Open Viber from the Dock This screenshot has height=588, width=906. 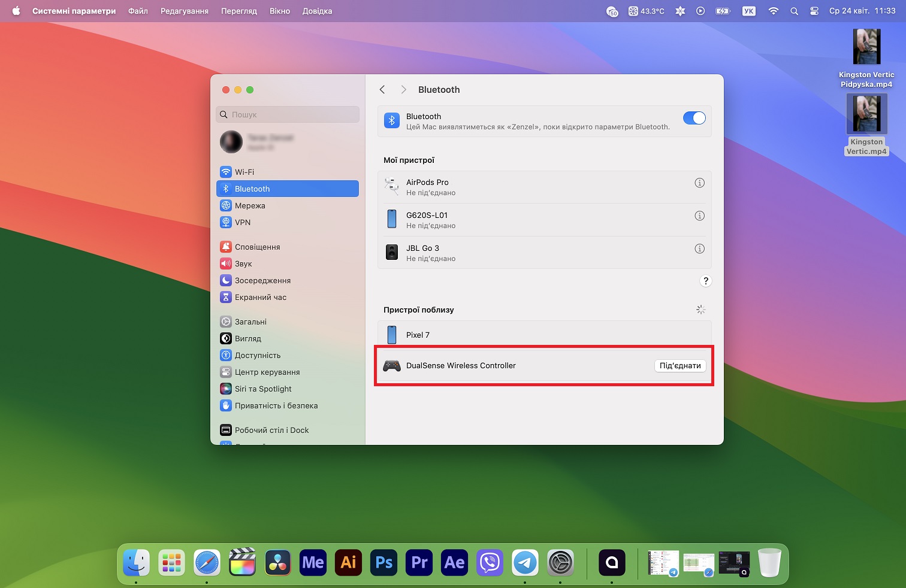pos(490,563)
